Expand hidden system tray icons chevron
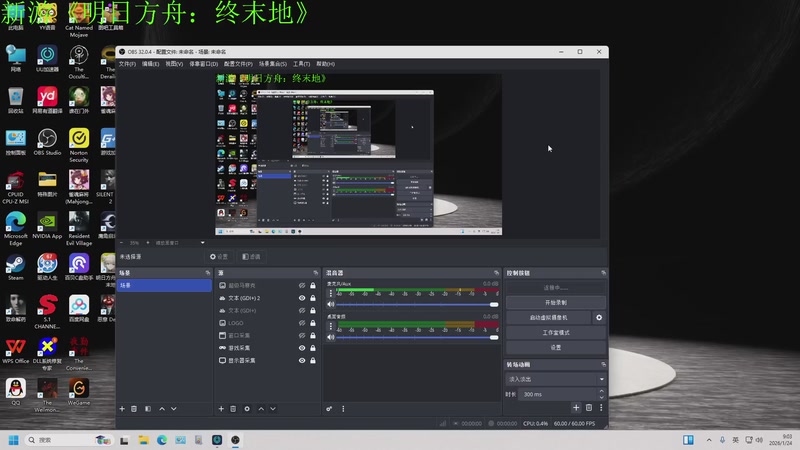Screen dimensions: 800x450 click(709, 440)
